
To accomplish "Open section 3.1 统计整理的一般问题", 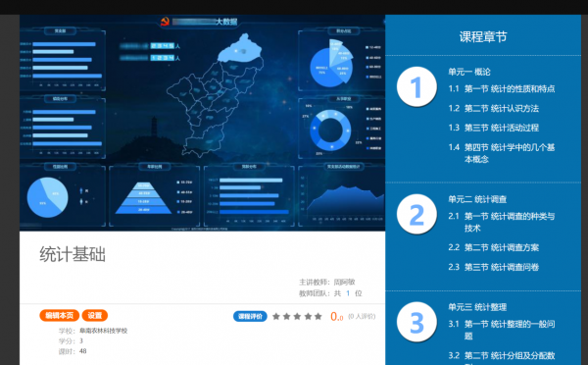I will pos(502,330).
